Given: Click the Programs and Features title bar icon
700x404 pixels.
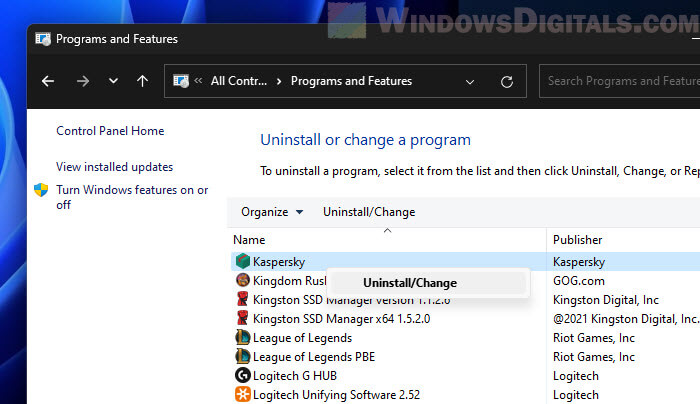Looking at the screenshot, I should point(43,39).
